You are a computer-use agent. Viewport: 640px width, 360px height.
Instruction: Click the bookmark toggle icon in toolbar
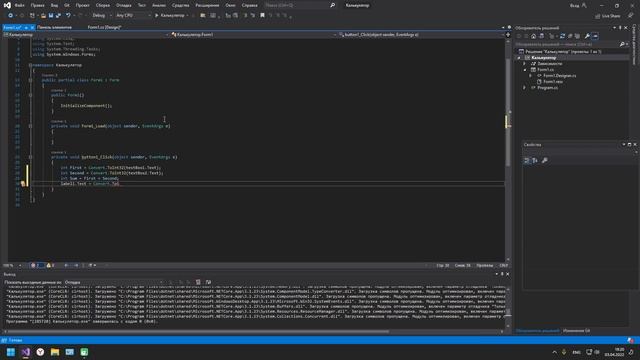point(262,16)
